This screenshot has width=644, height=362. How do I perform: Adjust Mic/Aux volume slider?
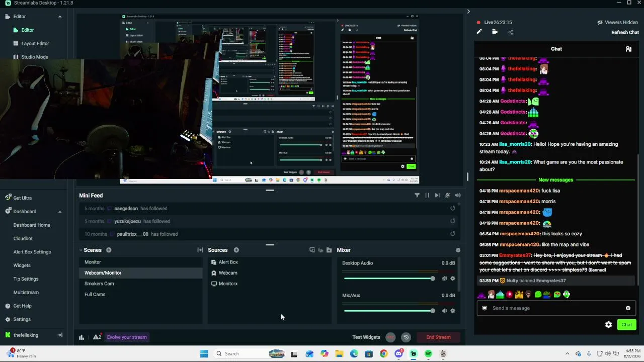coord(389,311)
